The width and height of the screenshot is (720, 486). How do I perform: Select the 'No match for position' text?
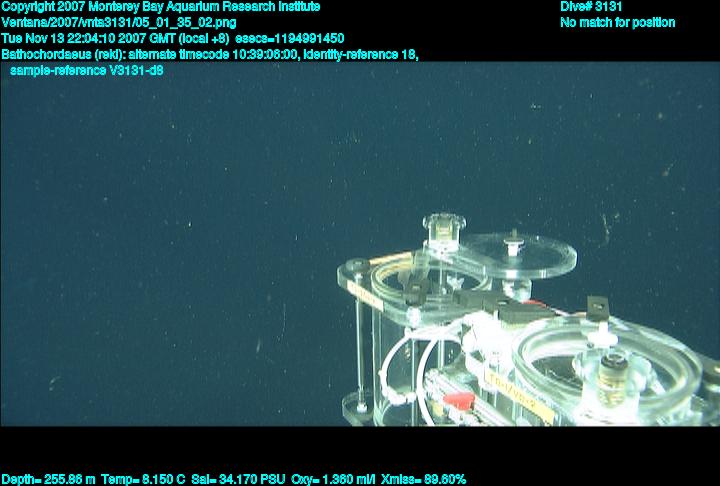[617, 22]
